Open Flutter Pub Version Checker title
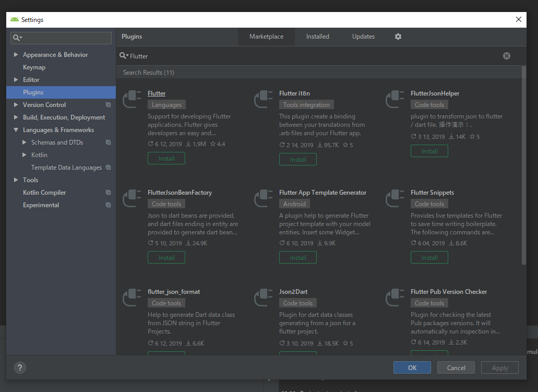538x392 pixels. pos(449,292)
